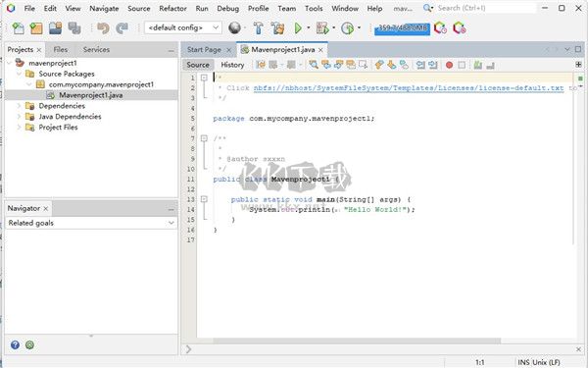Open the Profile Project dropdown arrow
The height and width of the screenshot is (368, 588).
359,27
